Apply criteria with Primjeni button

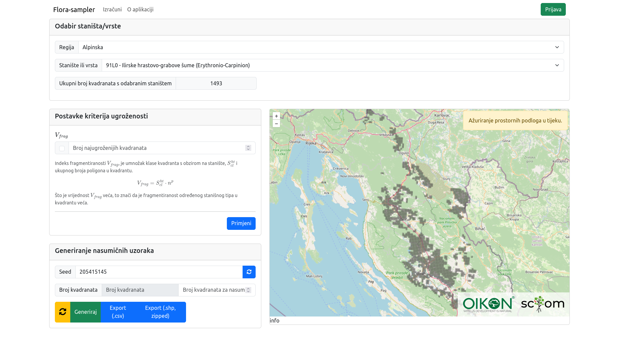(241, 223)
